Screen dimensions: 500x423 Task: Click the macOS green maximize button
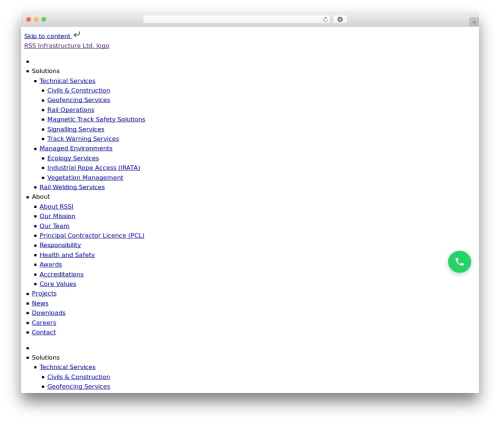pyautogui.click(x=44, y=19)
